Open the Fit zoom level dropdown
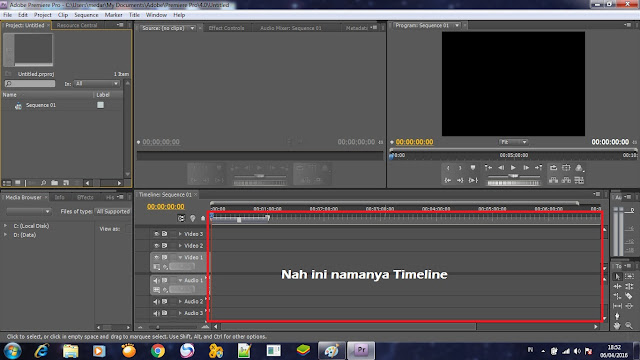The image size is (640, 360). [x=513, y=142]
